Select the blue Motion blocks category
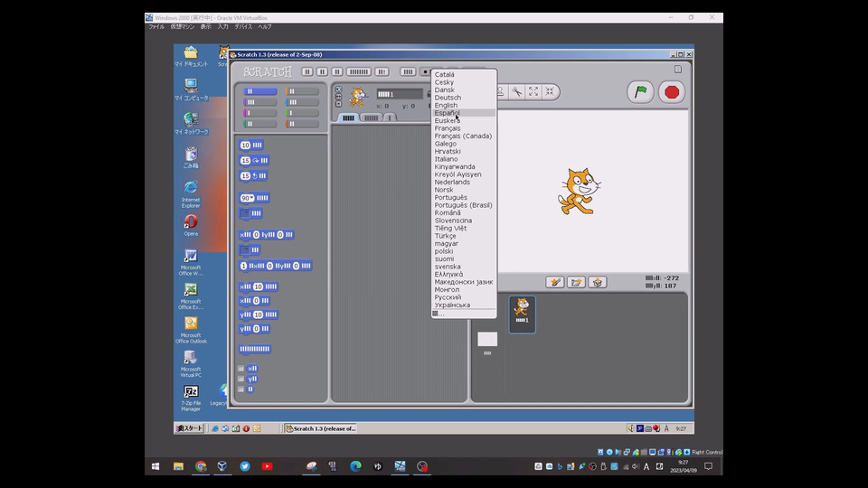Screen dimensions: 868x488 point(259,91)
